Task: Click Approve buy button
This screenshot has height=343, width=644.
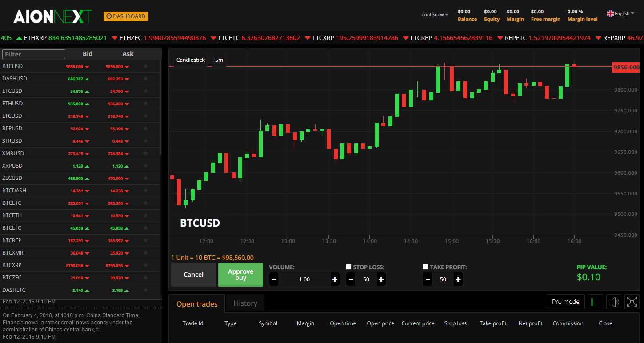Action: pos(240,275)
